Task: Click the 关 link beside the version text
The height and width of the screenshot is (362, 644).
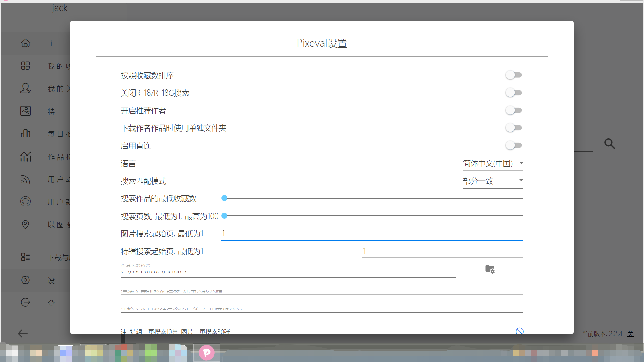Action: tap(631, 334)
